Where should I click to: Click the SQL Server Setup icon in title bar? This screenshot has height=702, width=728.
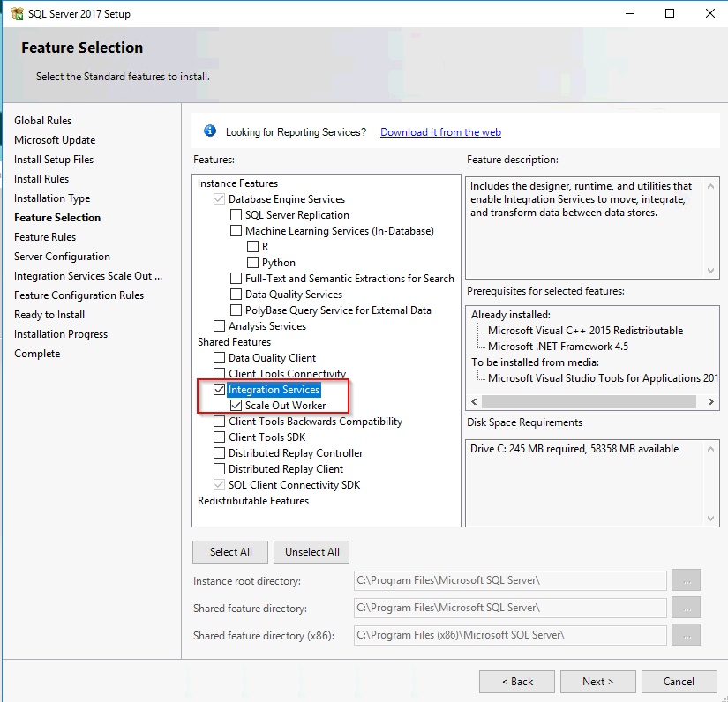click(x=19, y=13)
